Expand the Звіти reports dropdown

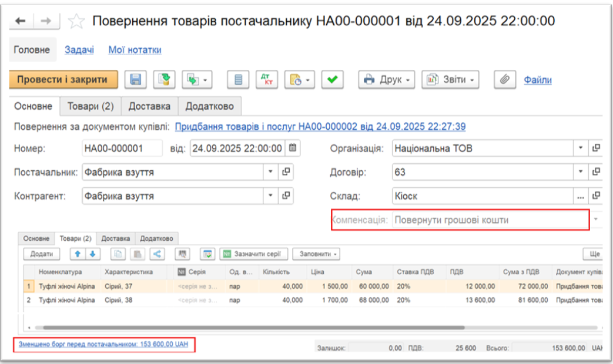click(x=450, y=80)
